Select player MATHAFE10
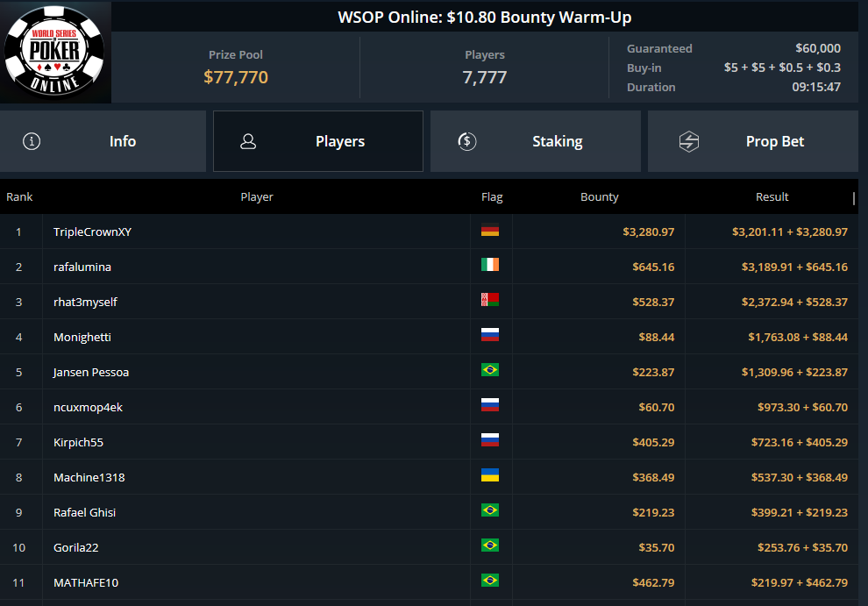This screenshot has height=606, width=868. [x=86, y=582]
